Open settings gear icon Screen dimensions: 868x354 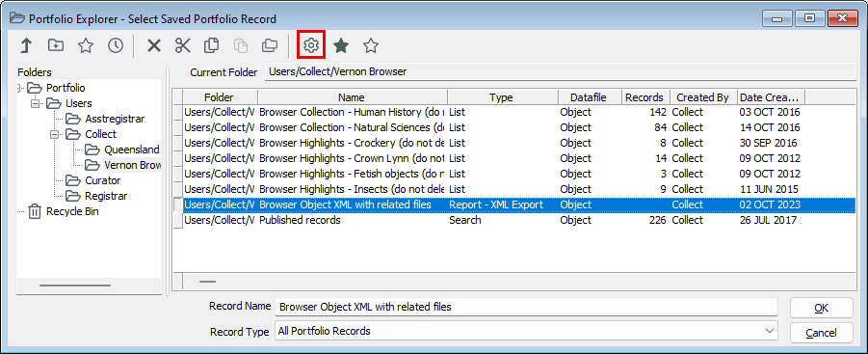click(311, 45)
